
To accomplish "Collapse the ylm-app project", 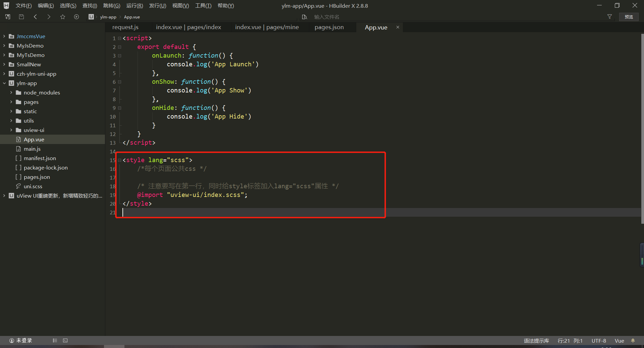I will pyautogui.click(x=4, y=83).
